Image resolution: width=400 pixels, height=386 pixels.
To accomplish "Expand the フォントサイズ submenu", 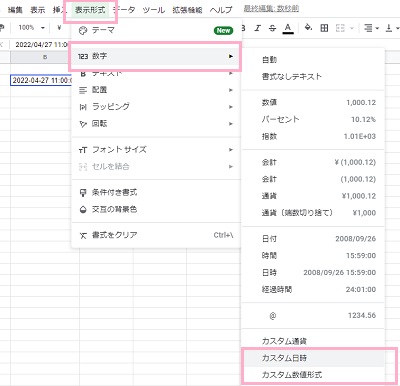I will tap(156, 150).
